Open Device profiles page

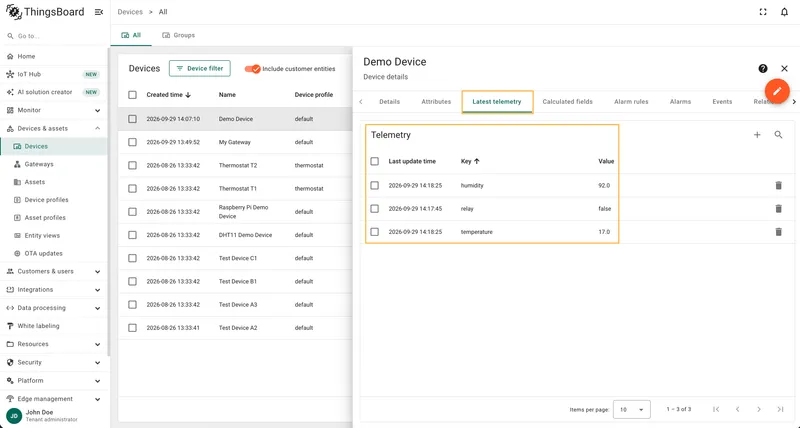pyautogui.click(x=54, y=199)
